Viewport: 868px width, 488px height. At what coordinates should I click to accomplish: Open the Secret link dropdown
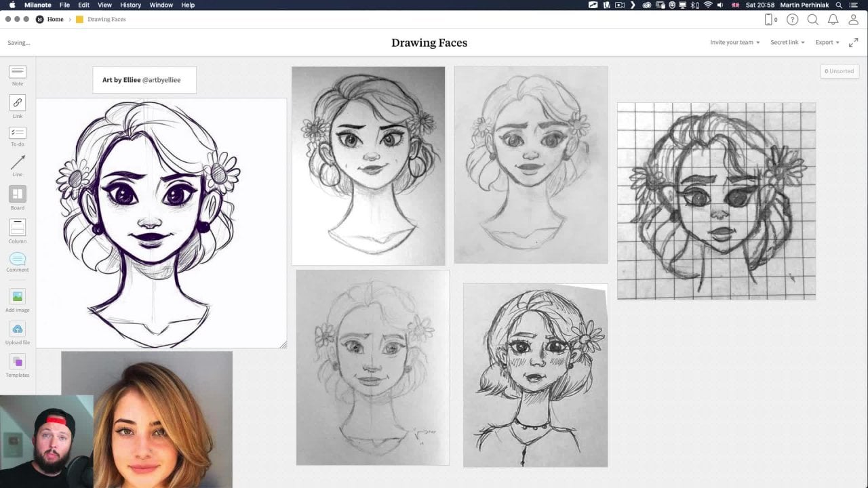pyautogui.click(x=787, y=42)
